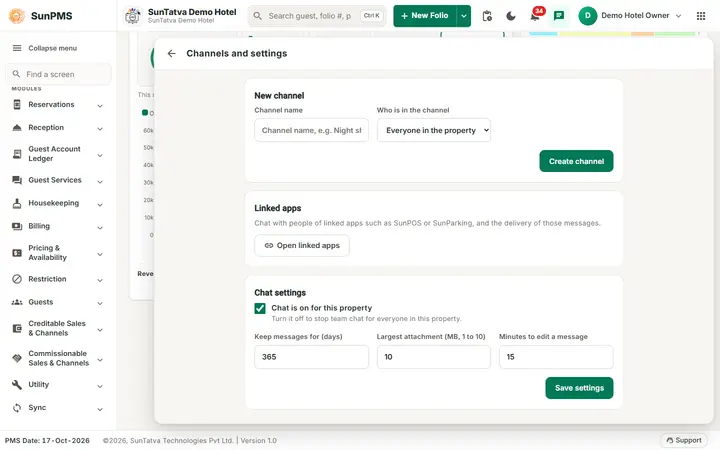Open the New Folio dropdown arrow
This screenshot has width=720, height=450.
(x=464, y=16)
